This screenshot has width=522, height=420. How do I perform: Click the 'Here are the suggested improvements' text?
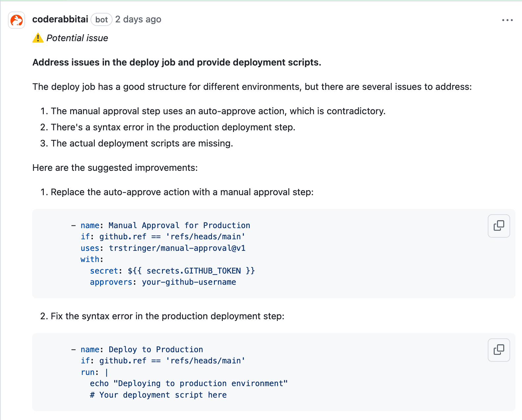tap(115, 168)
